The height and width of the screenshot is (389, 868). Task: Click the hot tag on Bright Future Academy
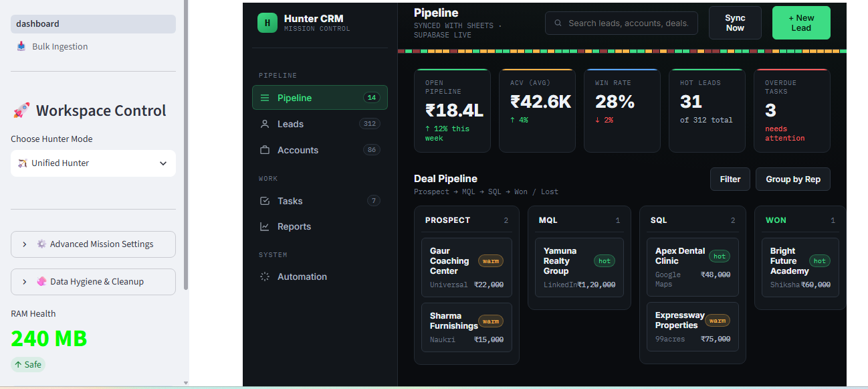pos(820,261)
